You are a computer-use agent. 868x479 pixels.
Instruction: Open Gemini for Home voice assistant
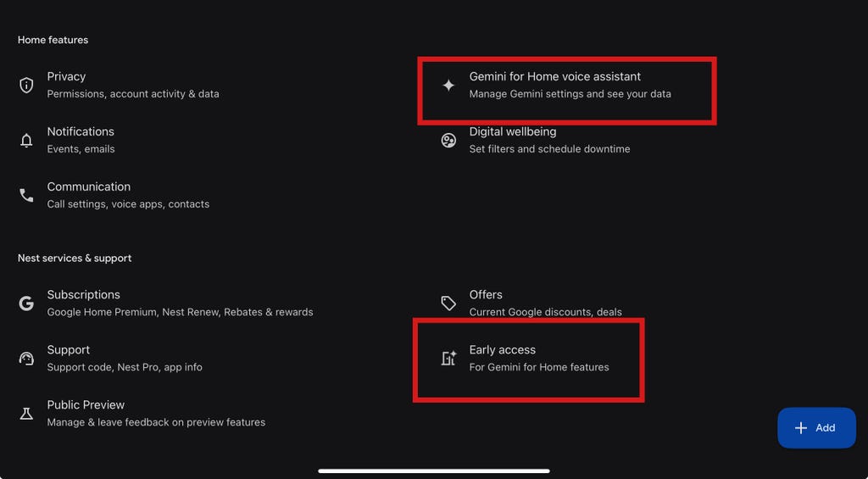[x=570, y=85]
